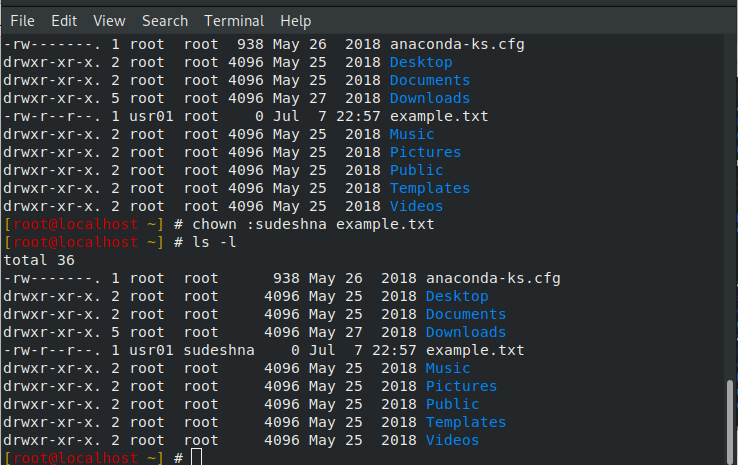Open the Edit menu
The height and width of the screenshot is (465, 738).
pos(64,20)
